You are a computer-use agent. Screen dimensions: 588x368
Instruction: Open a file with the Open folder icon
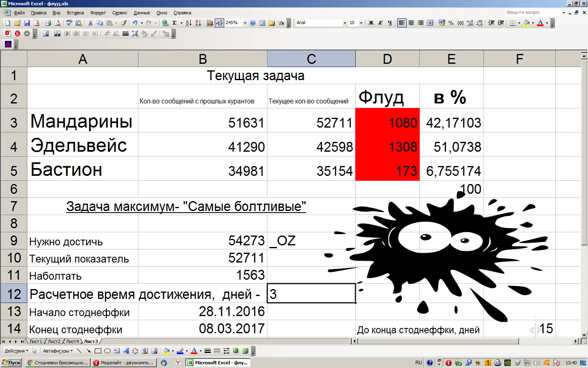18,23
